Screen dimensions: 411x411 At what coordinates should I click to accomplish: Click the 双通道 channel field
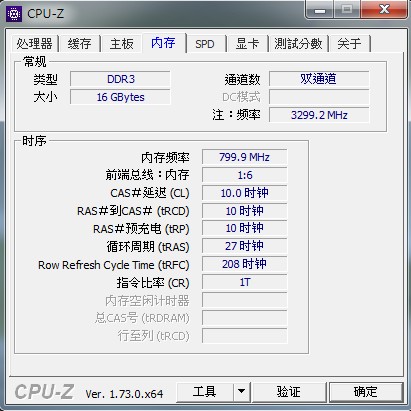tap(319, 79)
